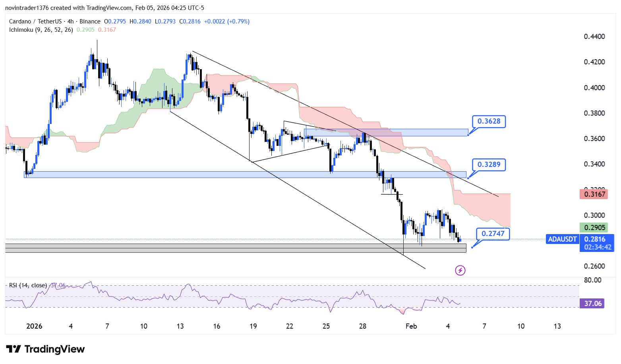Click the purple 37.06 RSI value label
Viewport: 621px width, 364px height.
592,304
